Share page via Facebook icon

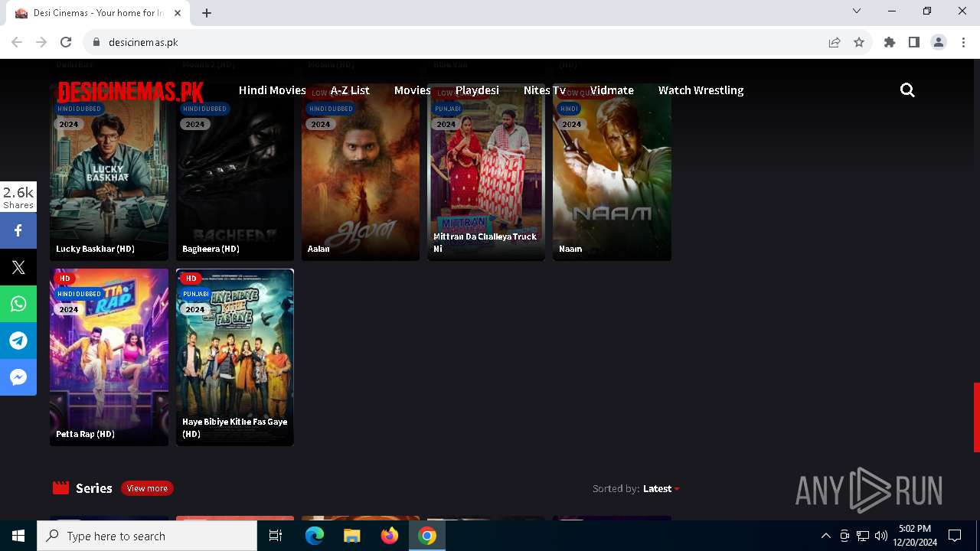click(x=18, y=230)
